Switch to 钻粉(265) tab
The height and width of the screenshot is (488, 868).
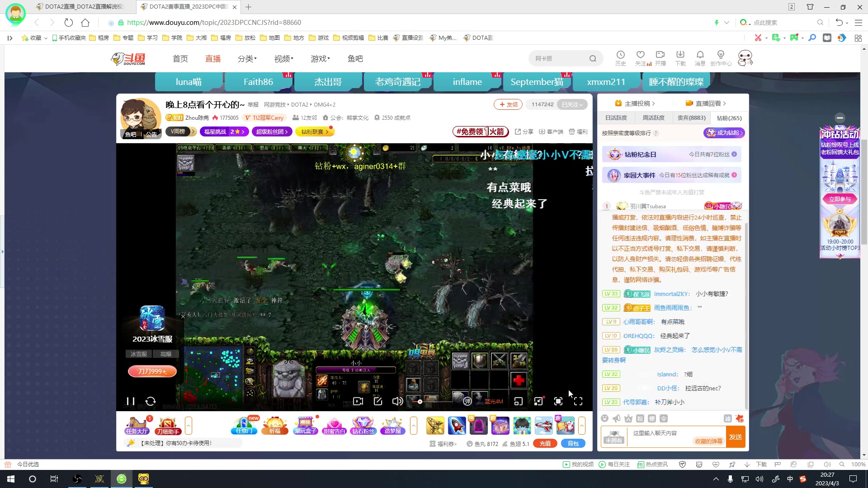coord(729,118)
